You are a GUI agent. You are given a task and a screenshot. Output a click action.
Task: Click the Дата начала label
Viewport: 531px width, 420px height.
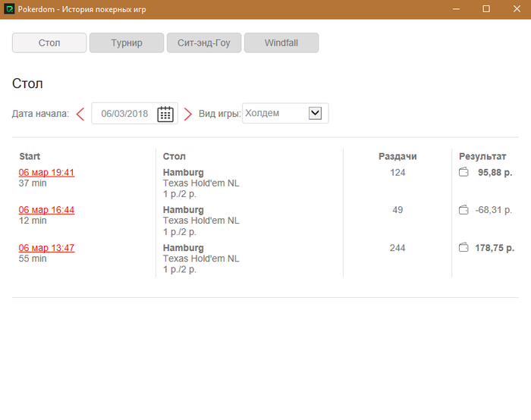pos(40,114)
